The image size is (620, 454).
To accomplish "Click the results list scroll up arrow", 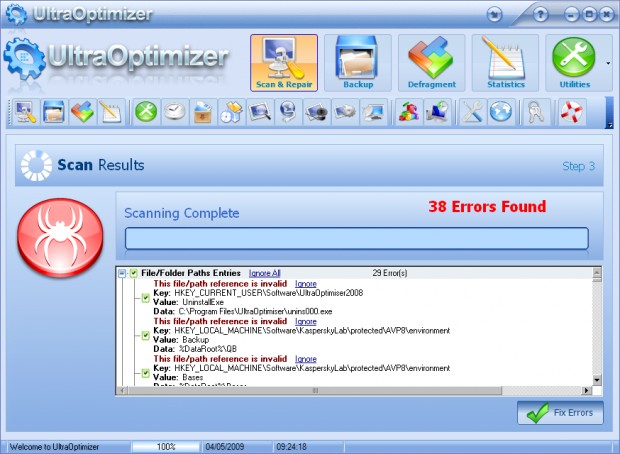I will pyautogui.click(x=597, y=272).
